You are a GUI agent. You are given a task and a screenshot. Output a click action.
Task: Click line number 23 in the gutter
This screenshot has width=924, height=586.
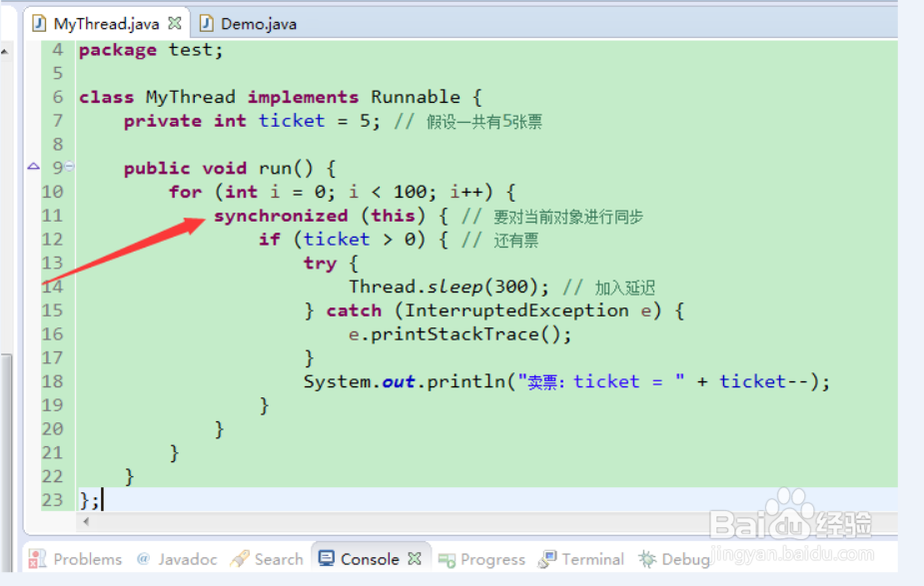52,500
